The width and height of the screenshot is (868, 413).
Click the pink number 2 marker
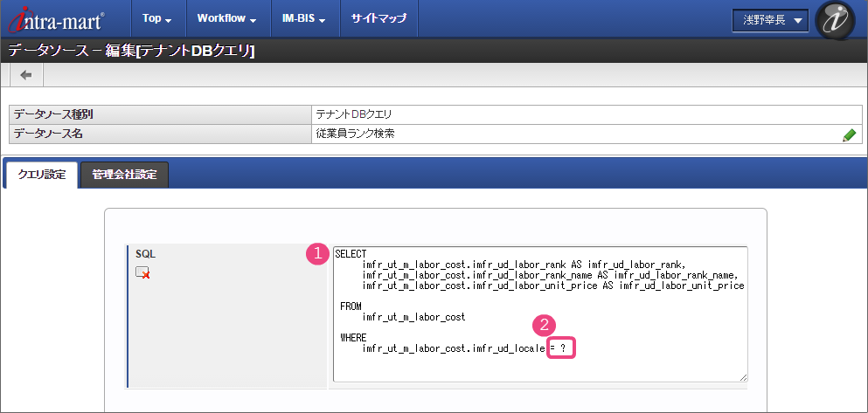pos(544,325)
